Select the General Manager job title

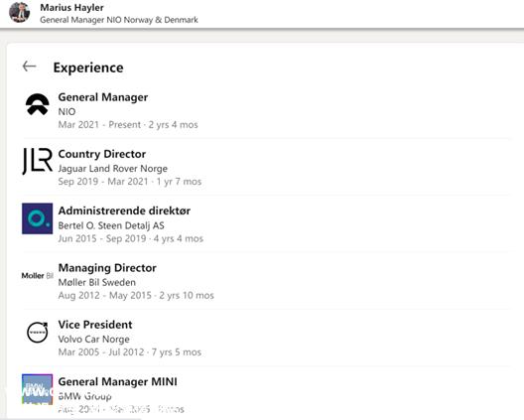point(103,97)
